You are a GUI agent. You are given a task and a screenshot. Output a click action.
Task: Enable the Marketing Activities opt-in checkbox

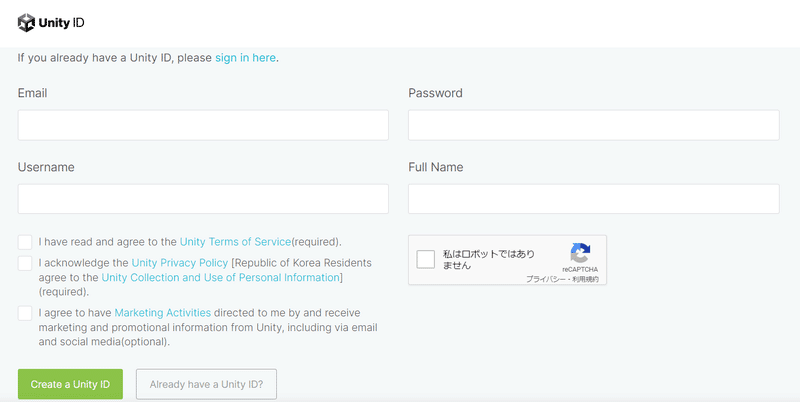coord(25,313)
